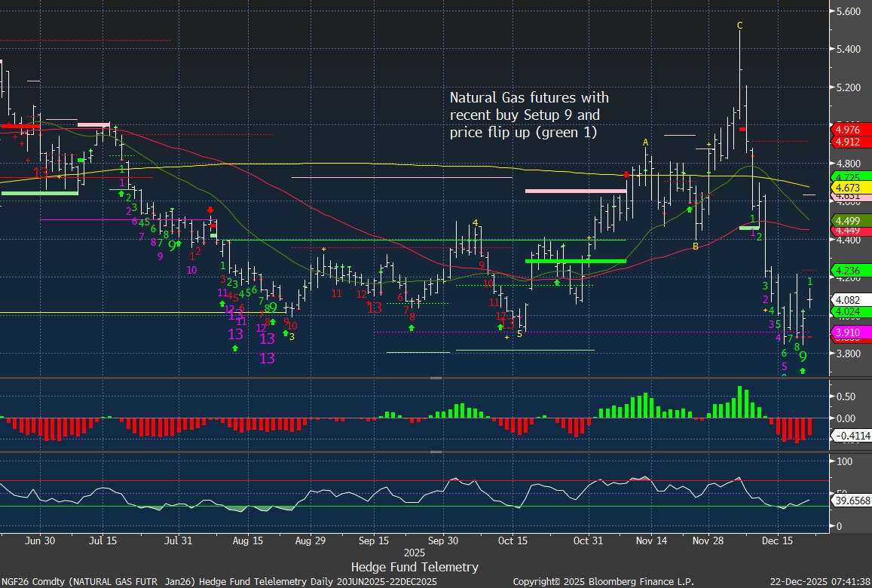Click the large red 13 countdown near Jun 30

coord(41,173)
